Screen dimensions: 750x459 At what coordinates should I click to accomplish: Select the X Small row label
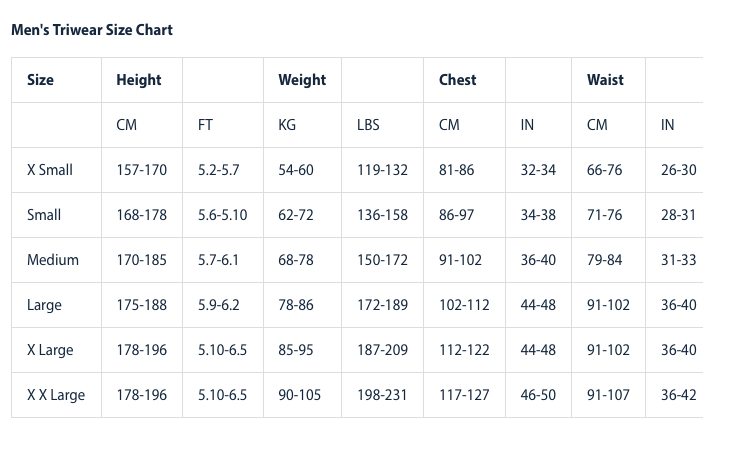pos(50,170)
